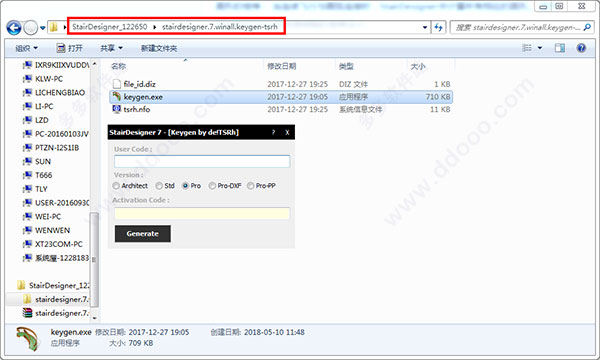Viewport: 600px width, 360px height.
Task: Click the 系统屋-1228183 computer icon
Action: coord(27,258)
